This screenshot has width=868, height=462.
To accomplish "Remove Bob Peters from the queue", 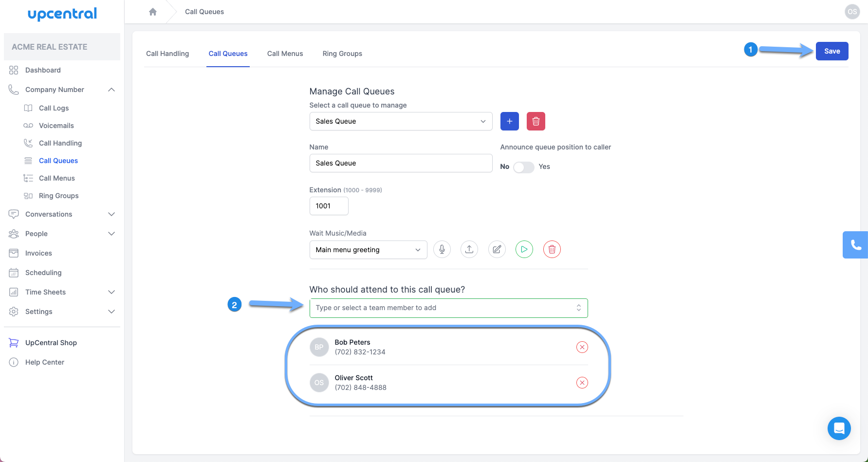I will point(582,347).
